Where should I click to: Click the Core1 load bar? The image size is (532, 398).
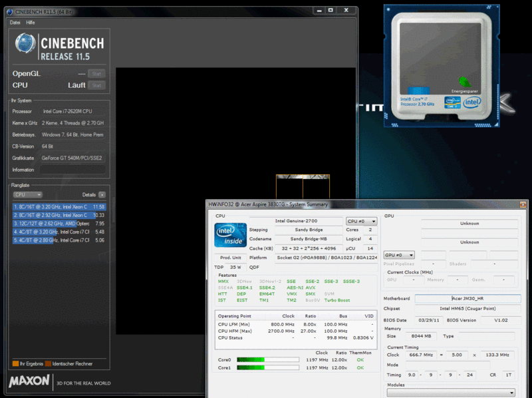(x=268, y=367)
